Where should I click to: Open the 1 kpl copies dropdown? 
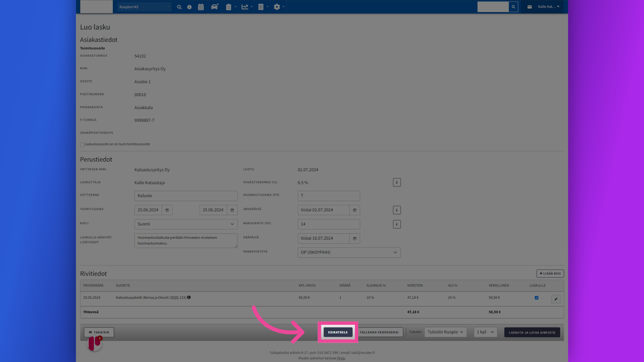click(x=485, y=332)
